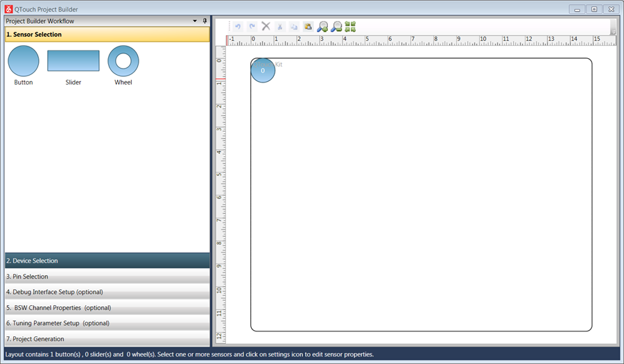624x364 pixels.
Task: Toggle the pin on Project Builder Workflow panel
Action: pyautogui.click(x=205, y=21)
